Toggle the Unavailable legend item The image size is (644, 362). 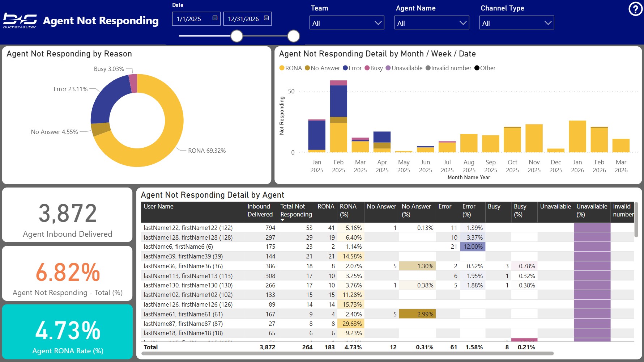[x=404, y=68]
